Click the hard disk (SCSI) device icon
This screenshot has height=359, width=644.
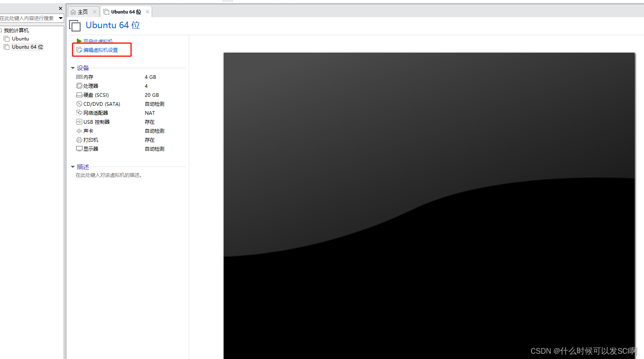tap(79, 95)
